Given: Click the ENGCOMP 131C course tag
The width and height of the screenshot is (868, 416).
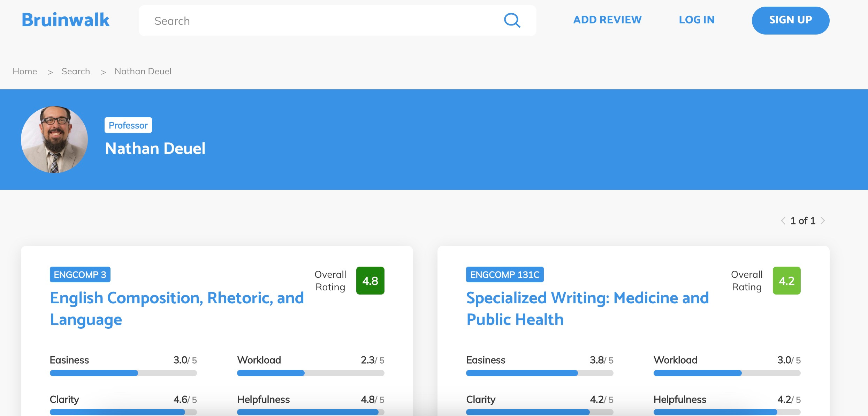Looking at the screenshot, I should [505, 275].
